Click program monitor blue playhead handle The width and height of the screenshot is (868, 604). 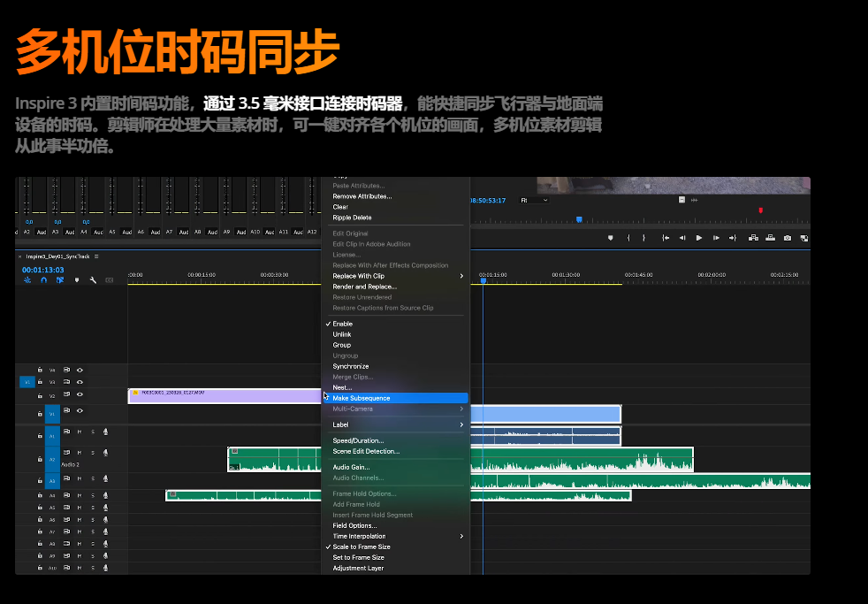pyautogui.click(x=579, y=220)
